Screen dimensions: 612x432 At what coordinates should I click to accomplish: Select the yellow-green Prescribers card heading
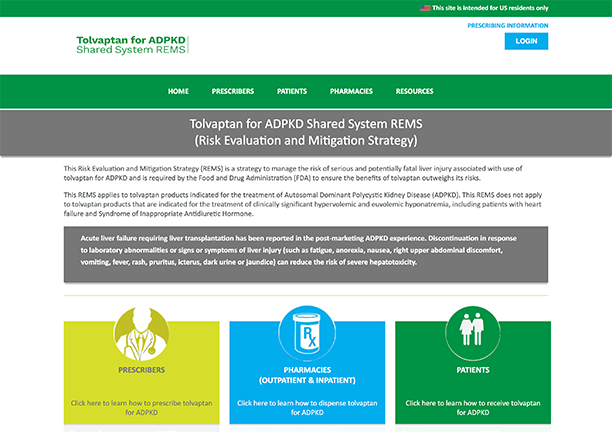point(141,369)
